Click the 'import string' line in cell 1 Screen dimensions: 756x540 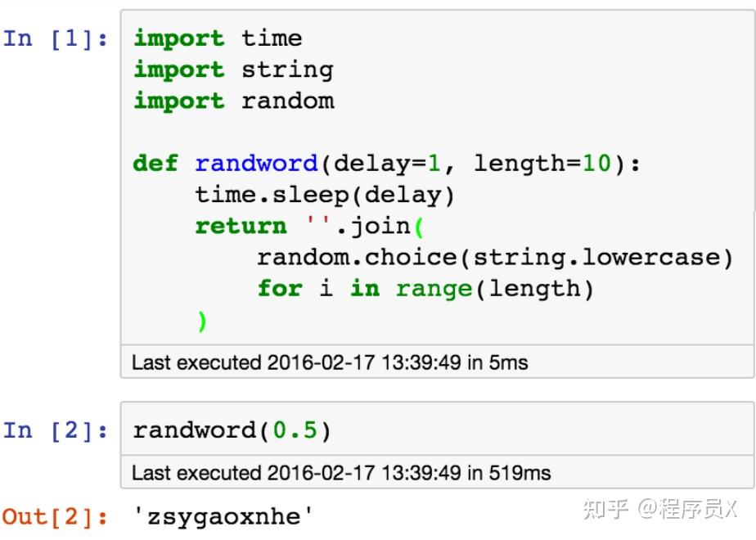pyautogui.click(x=233, y=70)
